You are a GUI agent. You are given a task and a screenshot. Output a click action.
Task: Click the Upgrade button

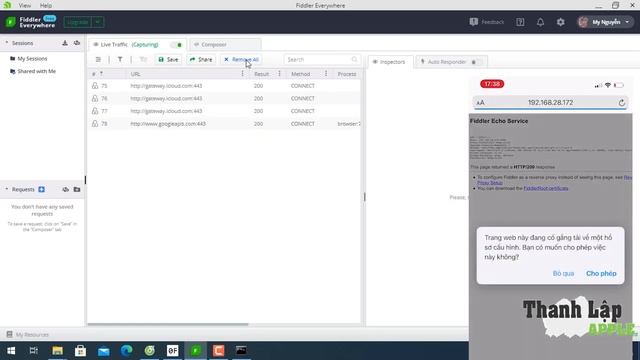pyautogui.click(x=78, y=22)
